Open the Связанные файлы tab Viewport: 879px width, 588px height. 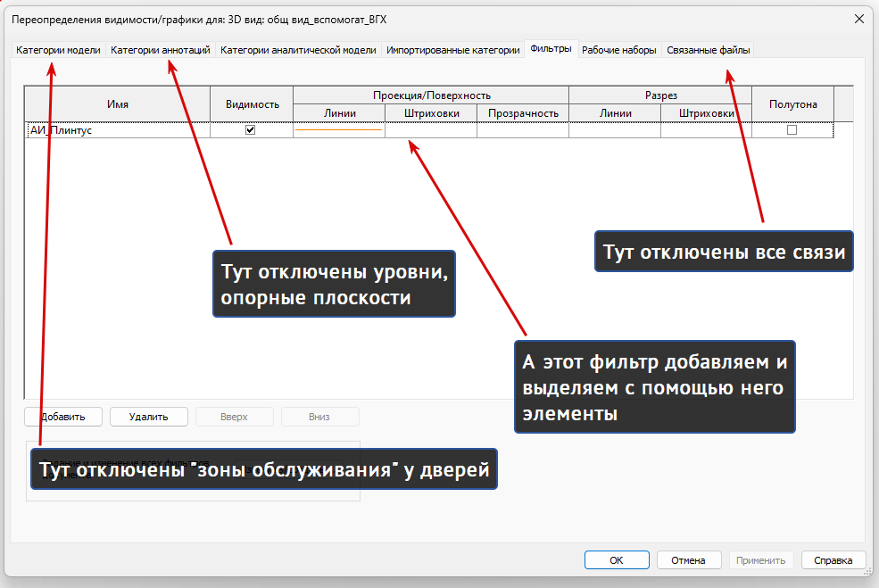[708, 50]
